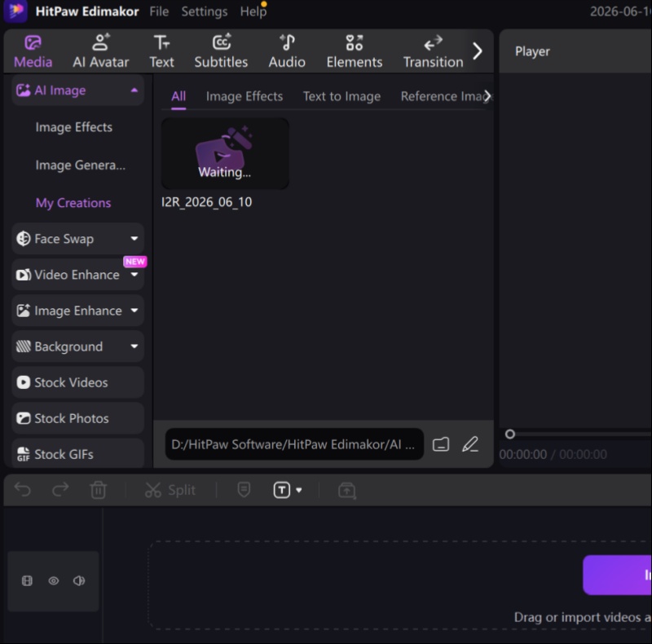This screenshot has height=644, width=652.
Task: Click the HitPaw Edimakor logo icon
Action: 15,11
